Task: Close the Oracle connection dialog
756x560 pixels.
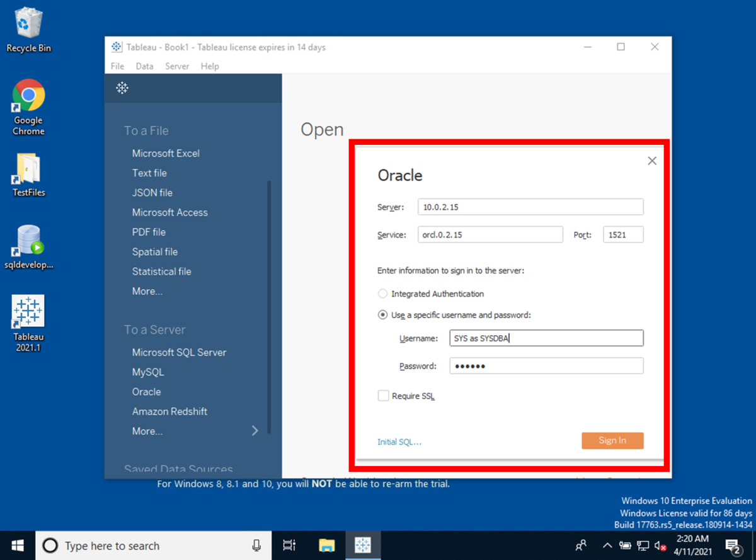Action: pos(652,161)
